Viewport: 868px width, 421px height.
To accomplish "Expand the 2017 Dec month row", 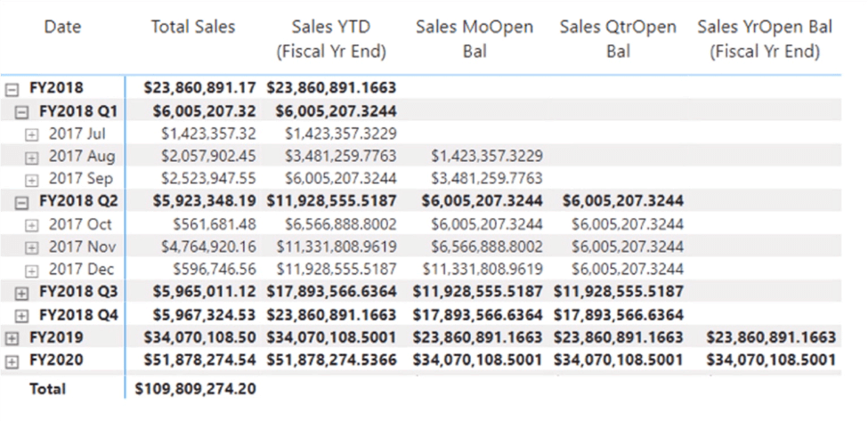I will [33, 270].
